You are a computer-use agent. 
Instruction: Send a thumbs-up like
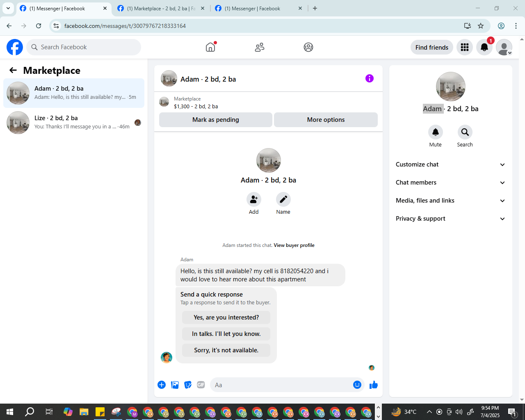tap(374, 385)
